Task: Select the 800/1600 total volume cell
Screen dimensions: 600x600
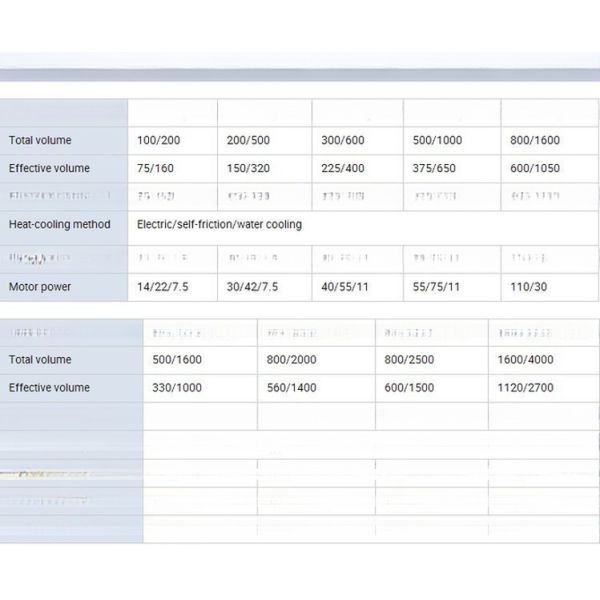Action: coord(534,141)
